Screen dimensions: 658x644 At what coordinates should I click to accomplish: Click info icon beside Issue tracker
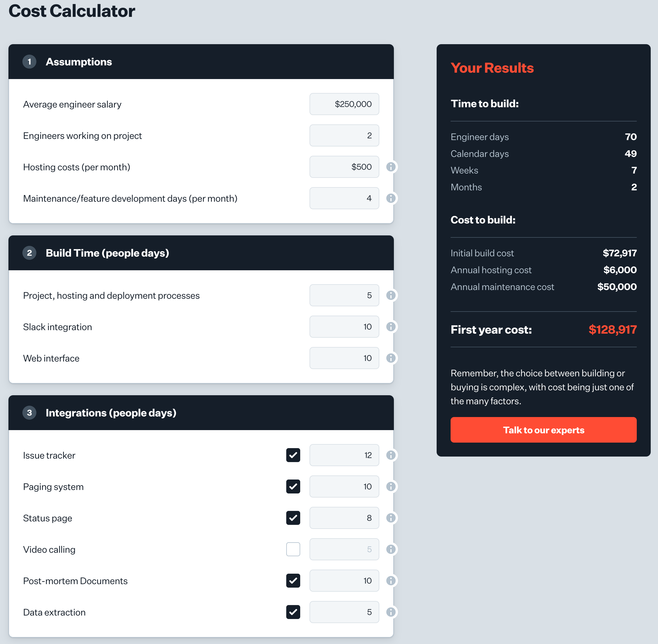click(391, 455)
